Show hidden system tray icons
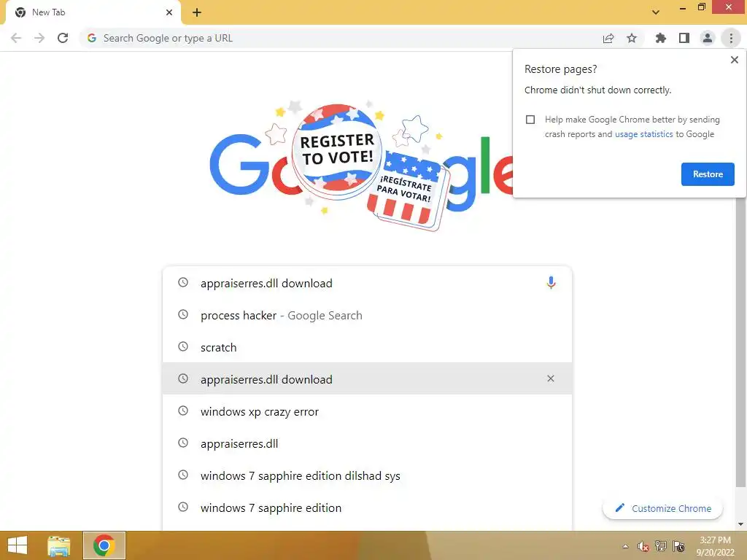The height and width of the screenshot is (560, 747). coord(625,546)
